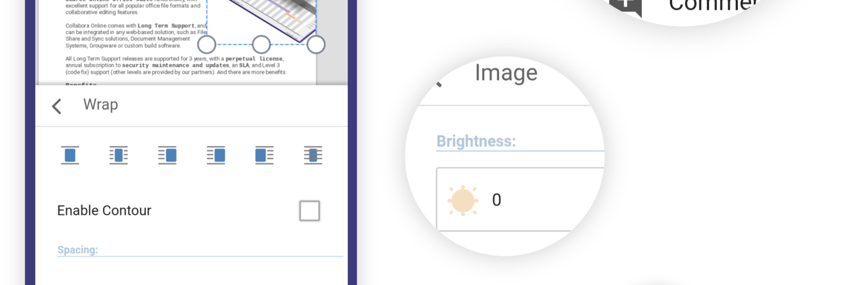Click the sun brightness icon
Image resolution: width=868 pixels, height=285 pixels.
click(x=463, y=200)
